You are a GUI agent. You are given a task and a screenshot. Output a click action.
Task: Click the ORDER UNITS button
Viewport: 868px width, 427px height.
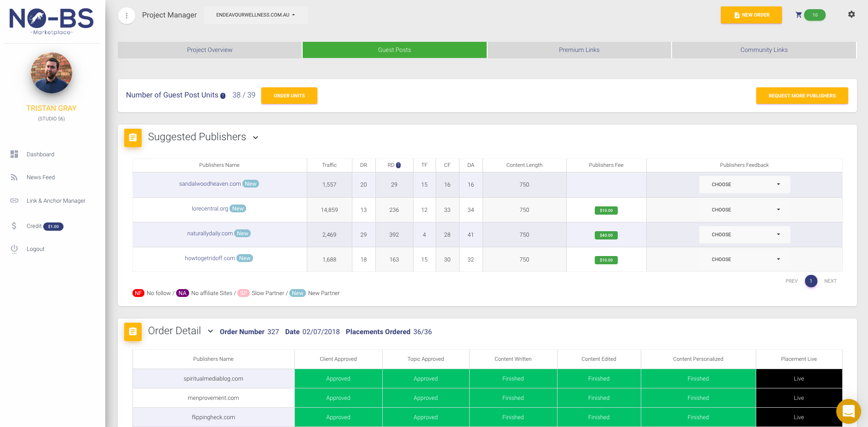click(x=289, y=96)
